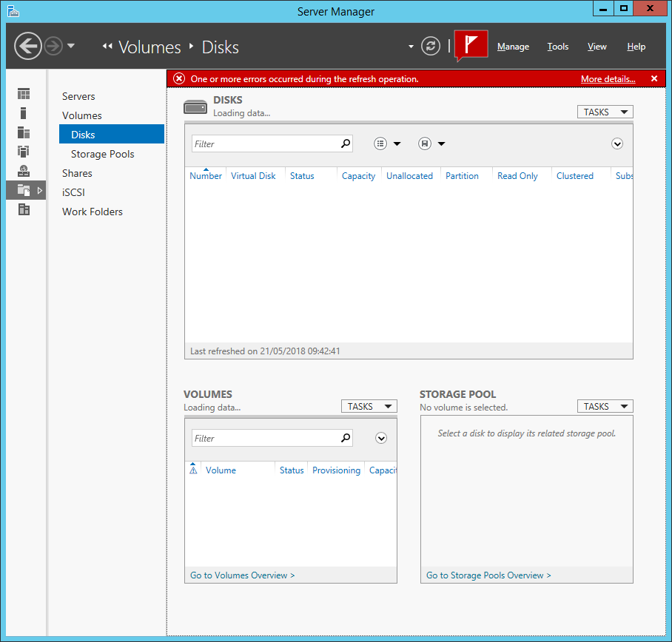Expand the Volumes tile chevron button
Image resolution: width=672 pixels, height=642 pixels.
point(381,438)
